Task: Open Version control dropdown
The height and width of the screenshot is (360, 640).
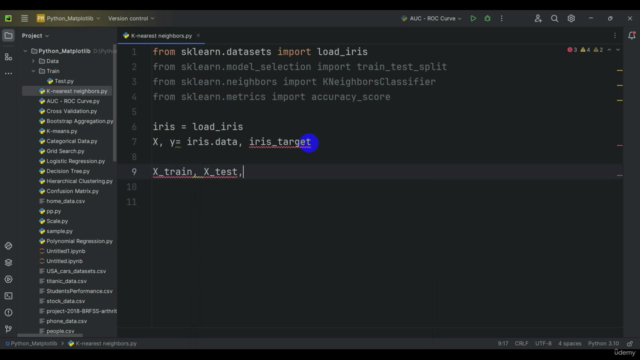Action: [131, 18]
